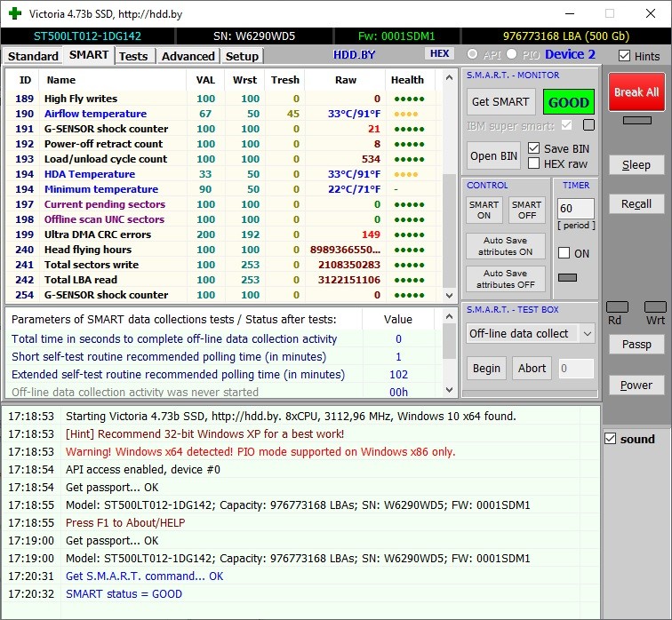
Task: Enable the API access radio button
Action: point(472,54)
